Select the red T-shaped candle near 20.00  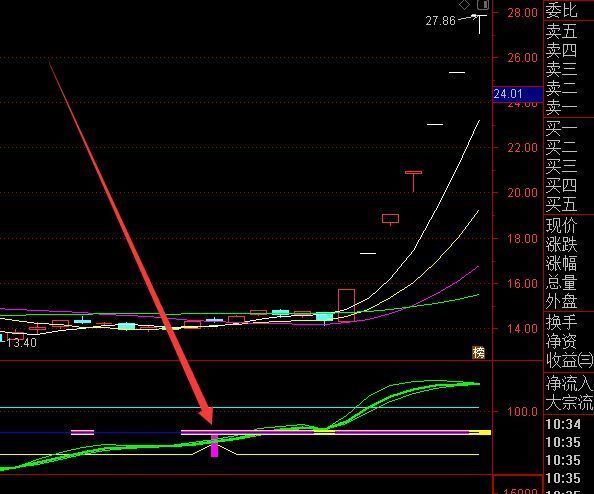click(x=413, y=181)
